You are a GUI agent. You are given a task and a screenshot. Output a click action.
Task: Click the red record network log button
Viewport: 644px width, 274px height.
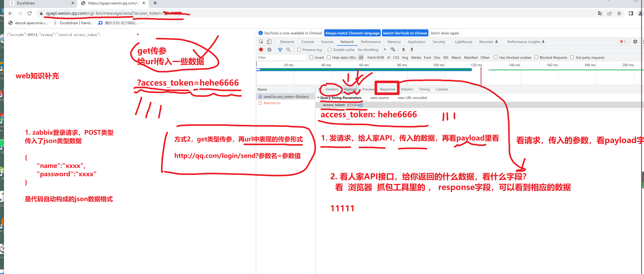point(261,50)
